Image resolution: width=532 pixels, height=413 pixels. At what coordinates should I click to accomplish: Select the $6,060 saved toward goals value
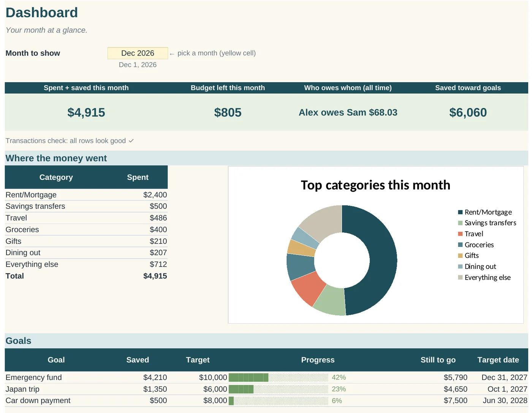(468, 113)
